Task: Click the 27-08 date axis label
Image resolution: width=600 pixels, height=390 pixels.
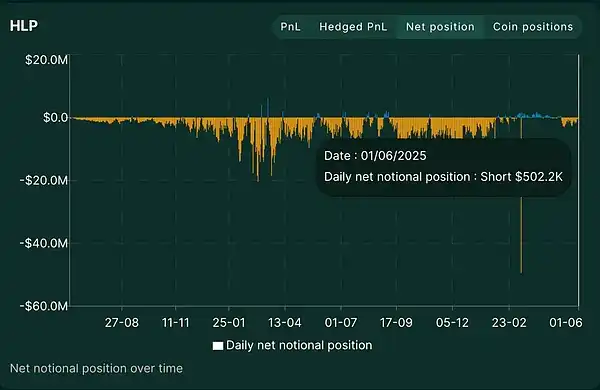Action: click(x=122, y=323)
